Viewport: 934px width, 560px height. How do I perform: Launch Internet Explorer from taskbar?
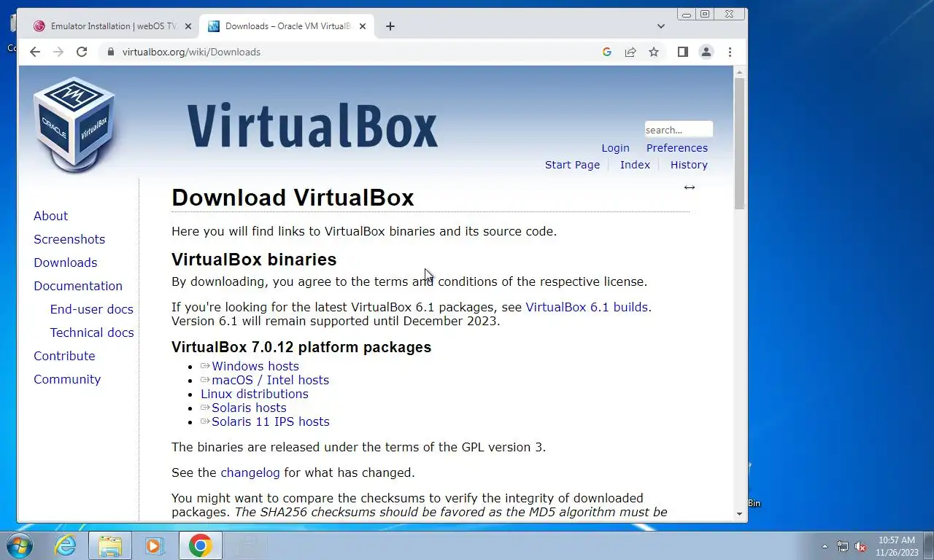(x=65, y=545)
